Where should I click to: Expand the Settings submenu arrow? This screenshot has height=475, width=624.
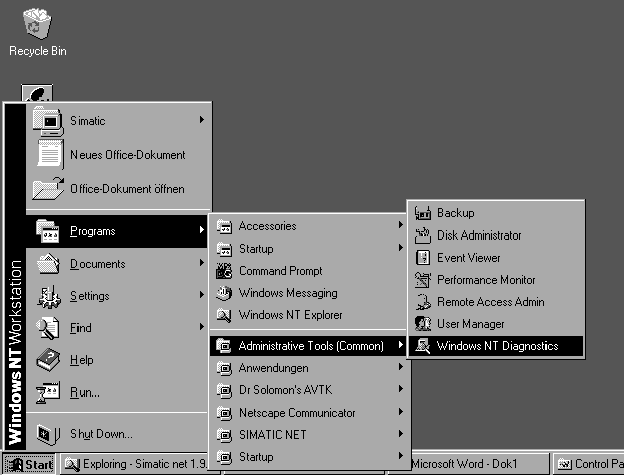(202, 294)
